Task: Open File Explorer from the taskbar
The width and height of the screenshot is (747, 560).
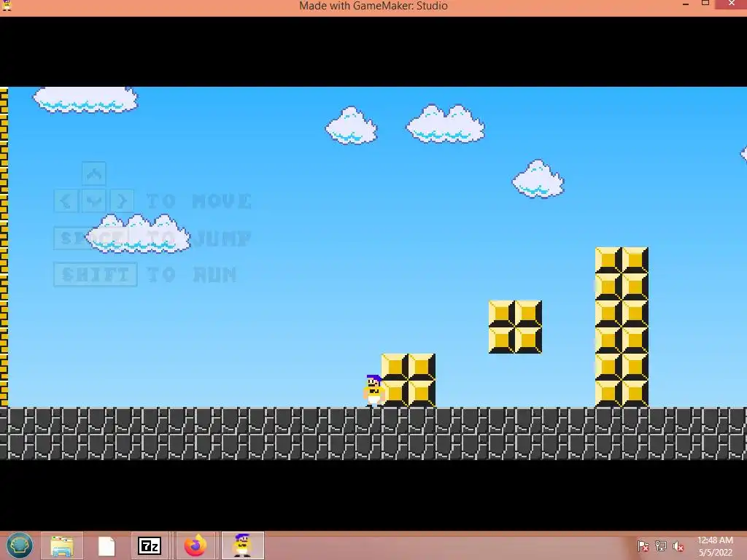Action: point(61,545)
